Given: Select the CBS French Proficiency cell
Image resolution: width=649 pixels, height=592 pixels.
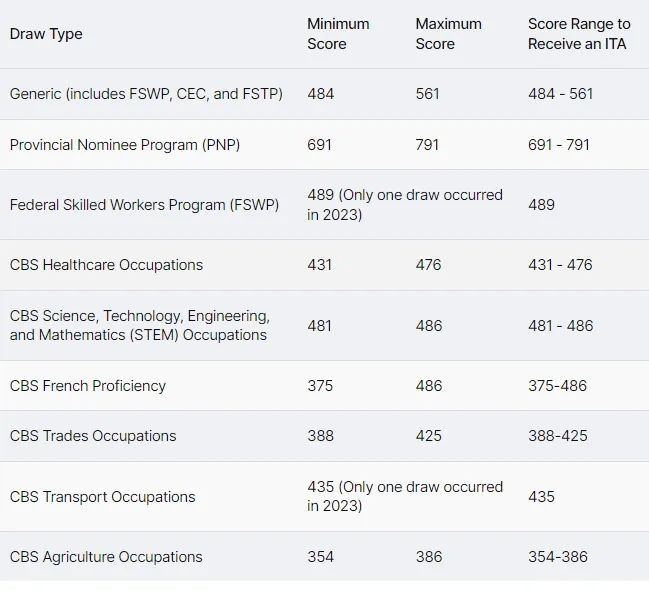Looking at the screenshot, I should 88,386.
